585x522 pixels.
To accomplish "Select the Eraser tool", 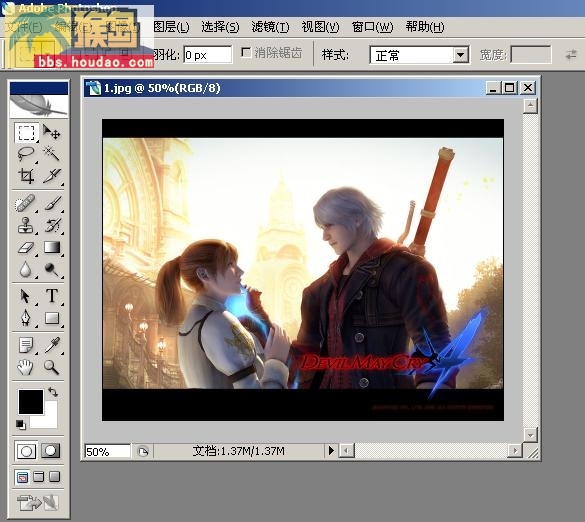I will coord(26,247).
